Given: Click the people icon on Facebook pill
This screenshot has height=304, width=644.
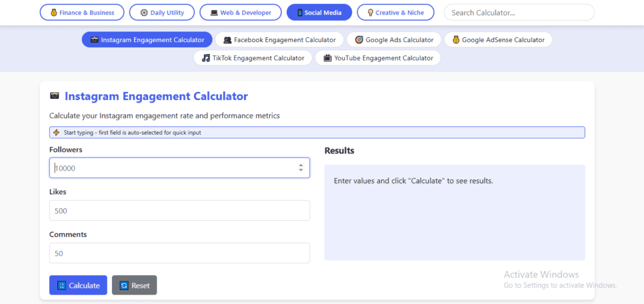Looking at the screenshot, I should (228, 40).
